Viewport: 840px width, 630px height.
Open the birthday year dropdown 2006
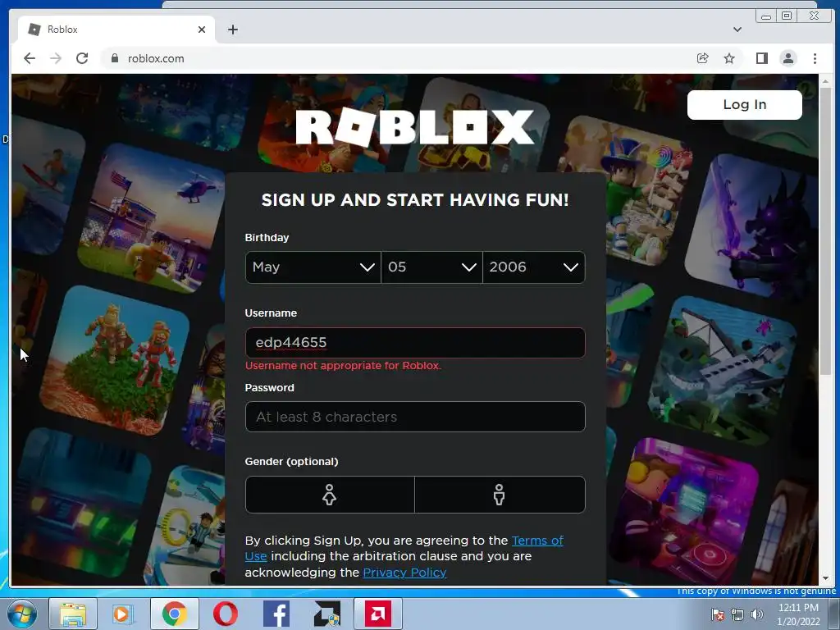(x=533, y=267)
